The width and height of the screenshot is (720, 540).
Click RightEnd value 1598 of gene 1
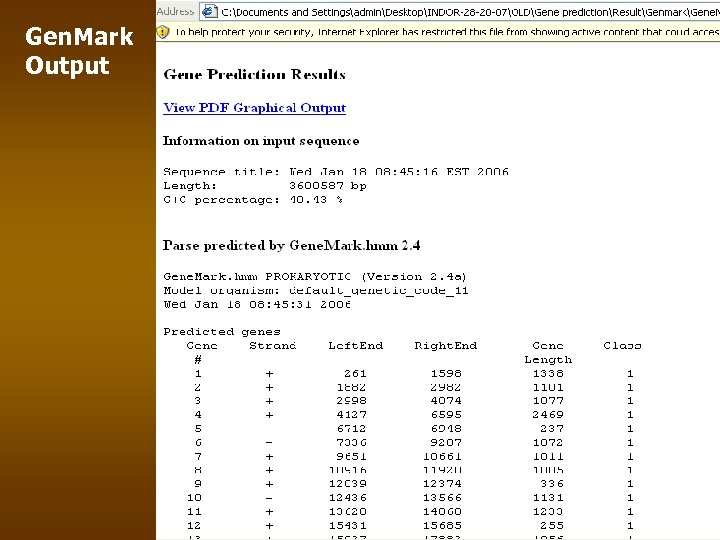pyautogui.click(x=445, y=374)
